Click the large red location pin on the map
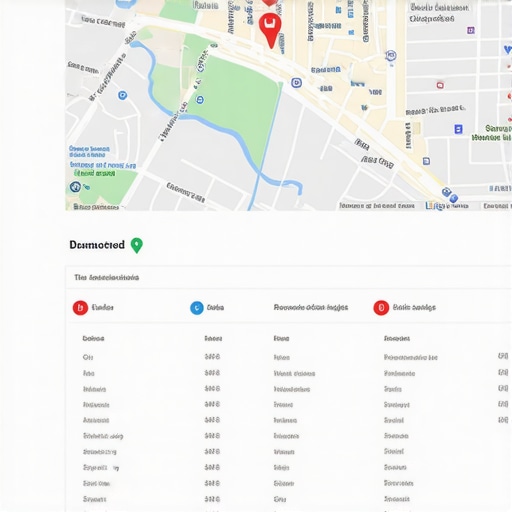This screenshot has width=512, height=512. click(x=270, y=30)
